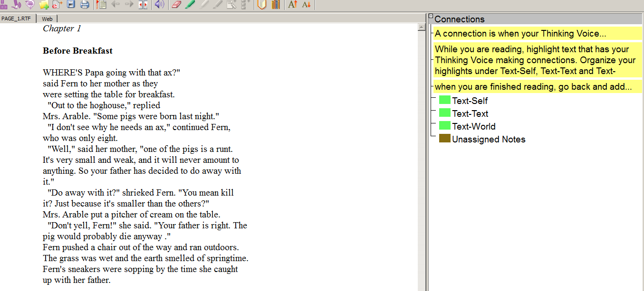The width and height of the screenshot is (644, 291).
Task: Select the pink eraser tool
Action: pyautogui.click(x=176, y=5)
